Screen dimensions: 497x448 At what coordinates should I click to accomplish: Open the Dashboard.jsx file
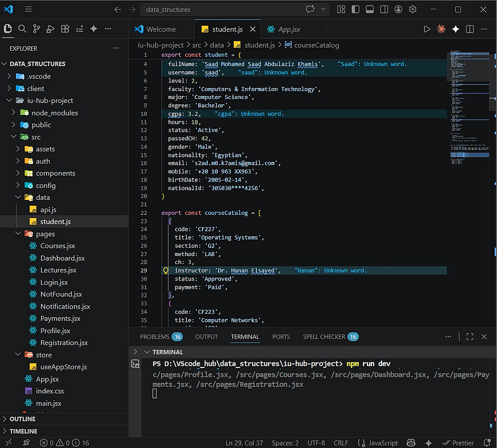pos(63,258)
